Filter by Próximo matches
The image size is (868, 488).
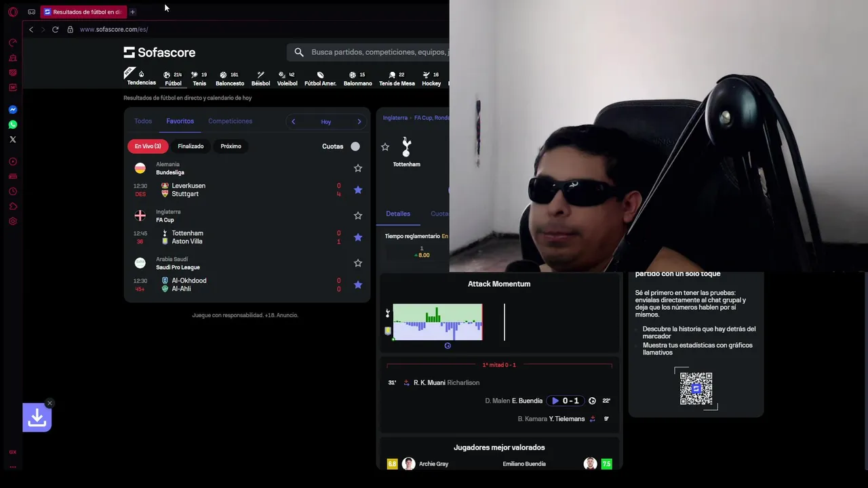tap(231, 146)
